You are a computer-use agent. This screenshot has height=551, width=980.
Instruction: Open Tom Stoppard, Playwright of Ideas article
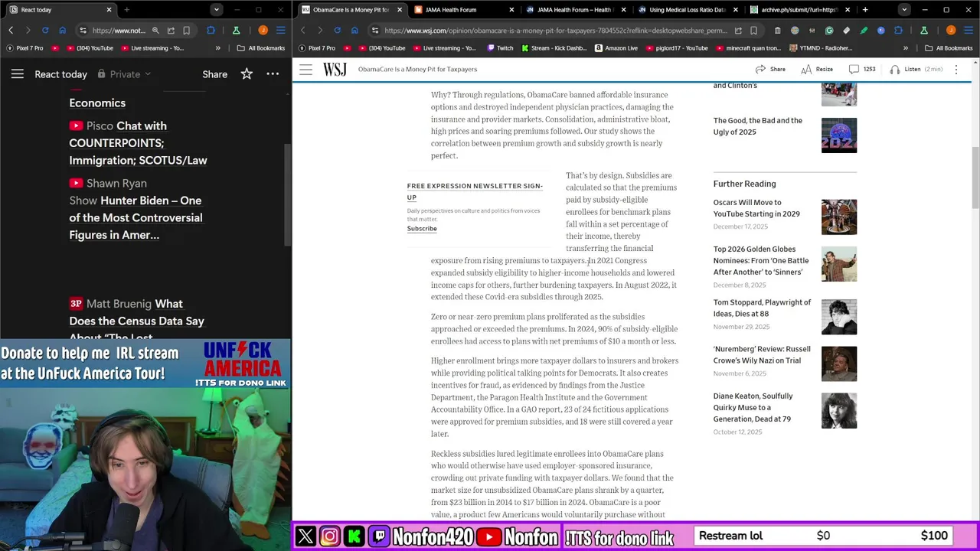pyautogui.click(x=762, y=308)
